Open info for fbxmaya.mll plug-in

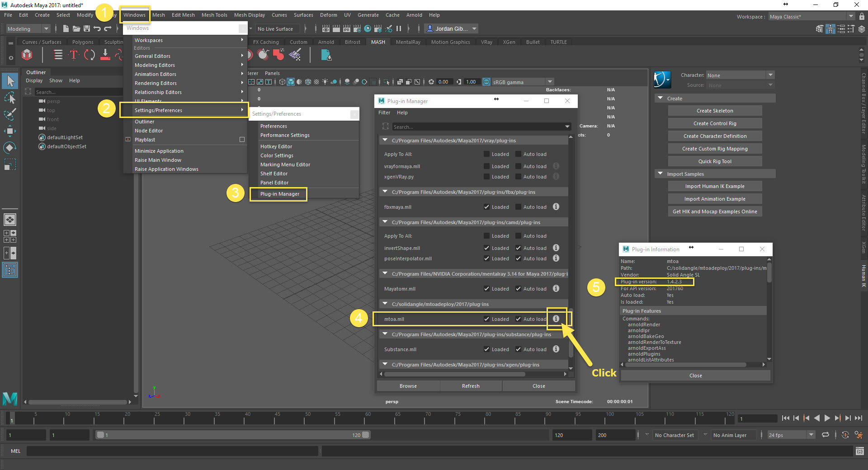[x=556, y=207]
